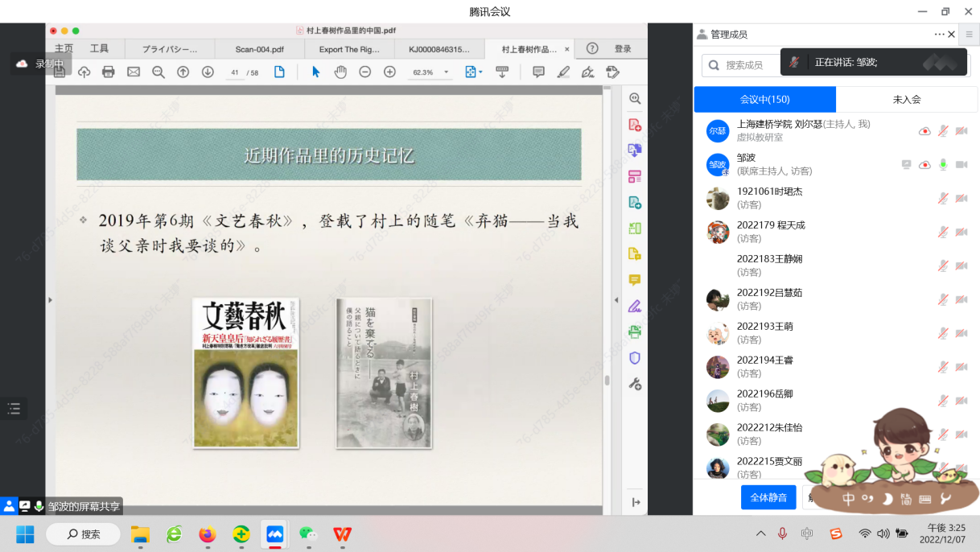Click the 登录 login button

point(623,49)
